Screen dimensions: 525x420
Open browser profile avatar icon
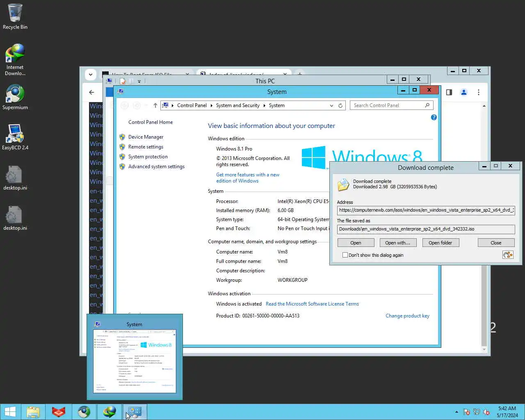464,92
